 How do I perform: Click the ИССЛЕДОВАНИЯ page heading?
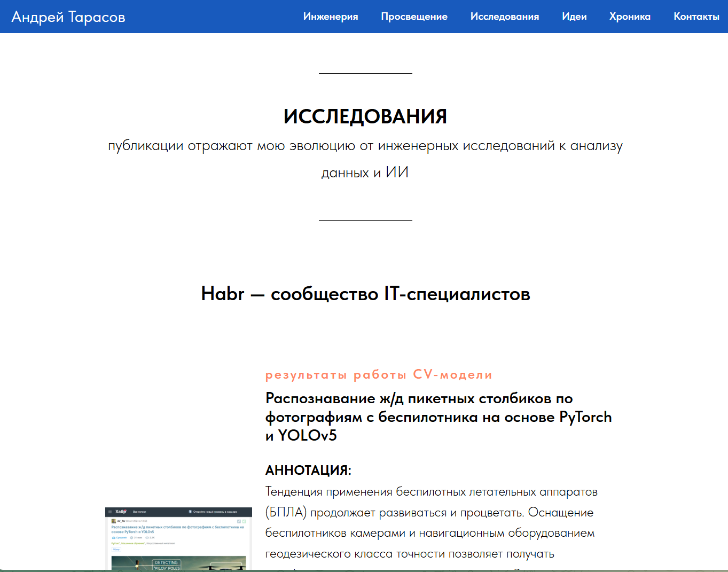pos(365,116)
